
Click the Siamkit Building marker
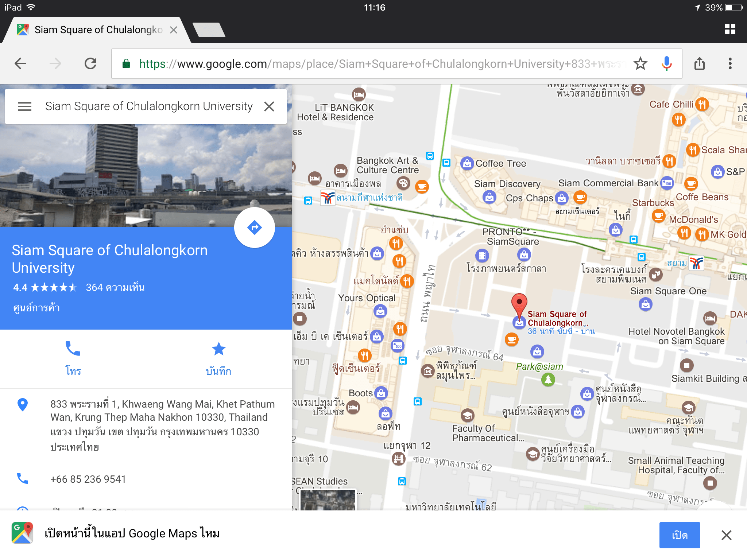click(687, 365)
